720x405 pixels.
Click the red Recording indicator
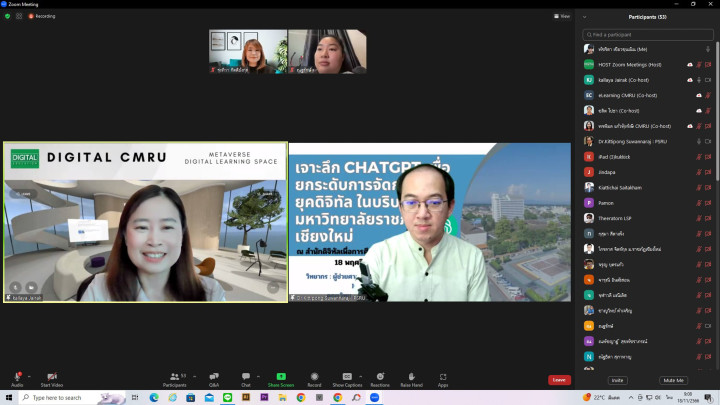point(42,16)
